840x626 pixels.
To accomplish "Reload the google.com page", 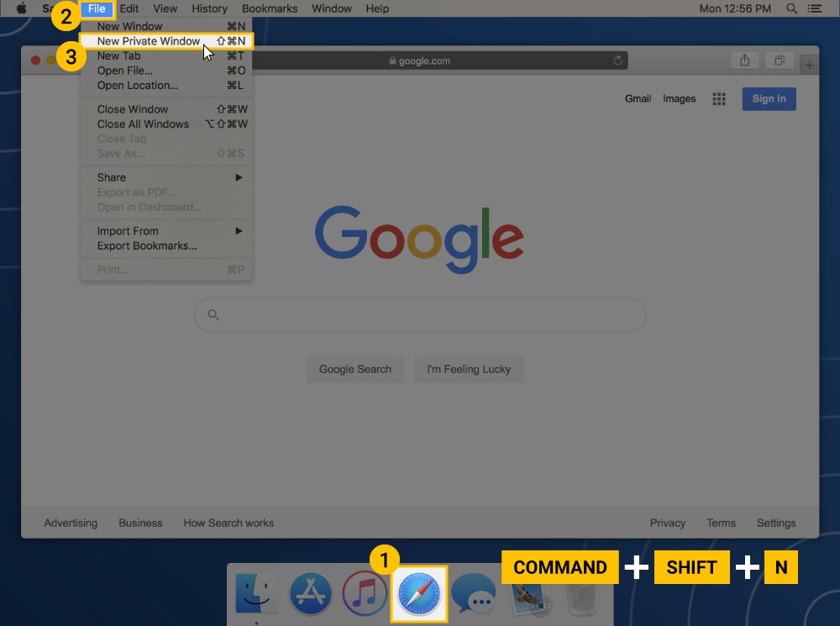I will click(x=617, y=60).
